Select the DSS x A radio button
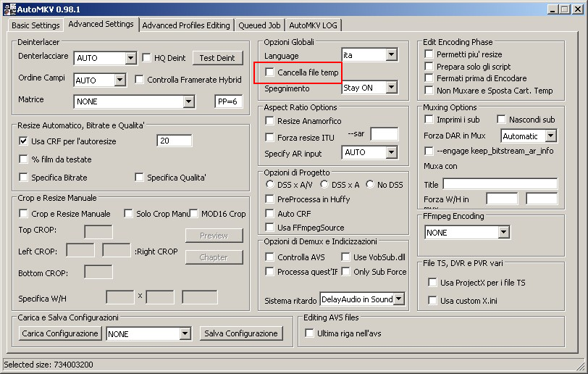588x374 pixels. [324, 184]
